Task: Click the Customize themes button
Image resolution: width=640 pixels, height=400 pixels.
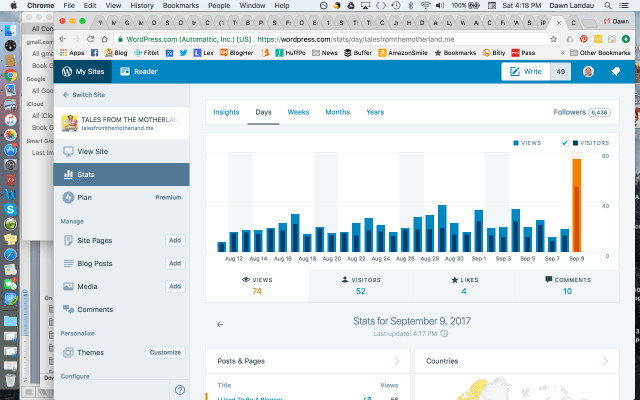Action: [165, 352]
